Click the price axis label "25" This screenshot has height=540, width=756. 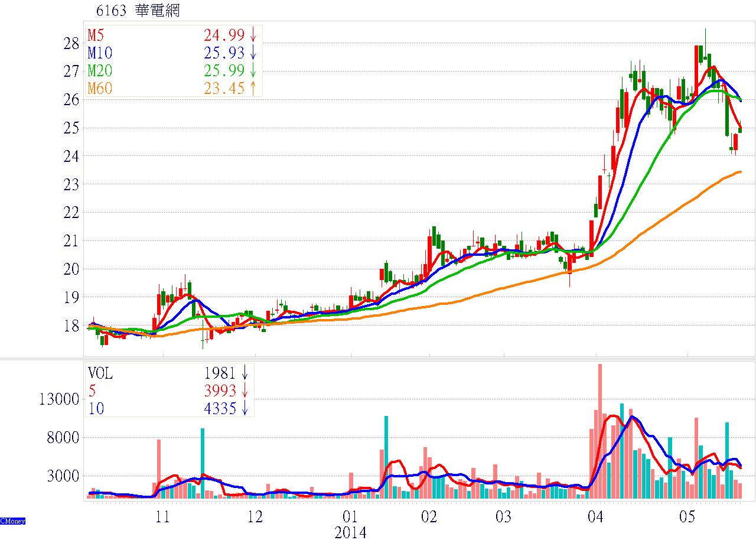click(x=72, y=128)
